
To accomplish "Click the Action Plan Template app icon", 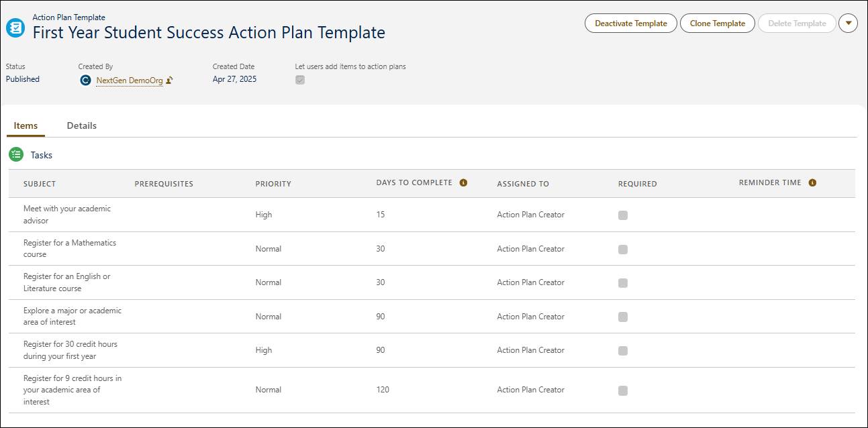I will (x=15, y=28).
